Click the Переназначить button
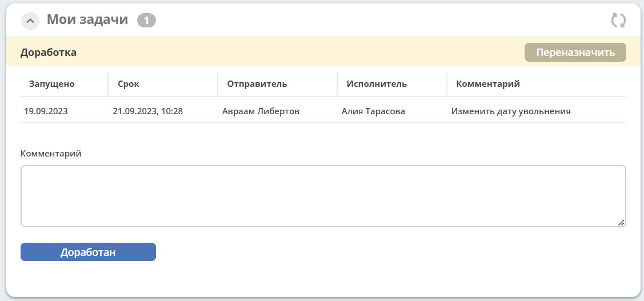The width and height of the screenshot is (644, 301). click(575, 53)
